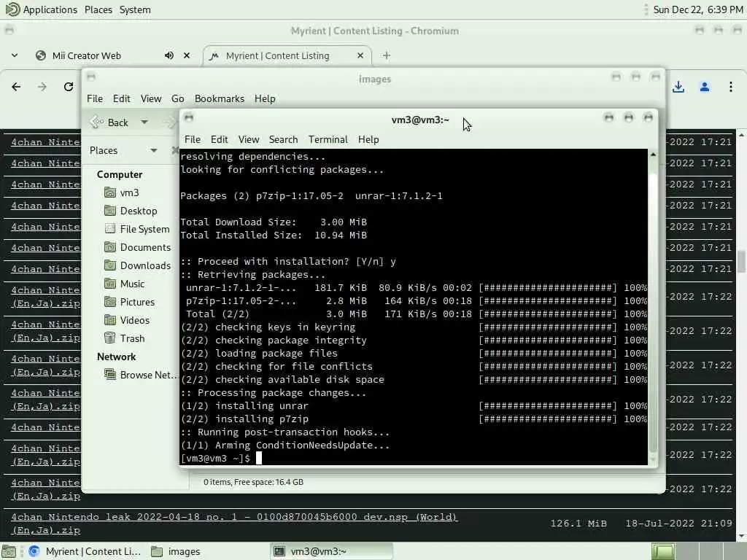Open the Applications menu in top panel

pos(50,9)
